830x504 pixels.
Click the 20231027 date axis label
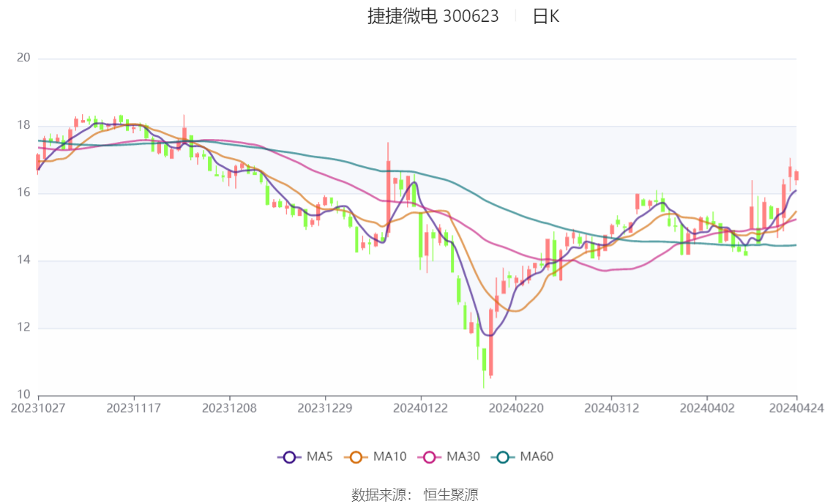click(38, 408)
